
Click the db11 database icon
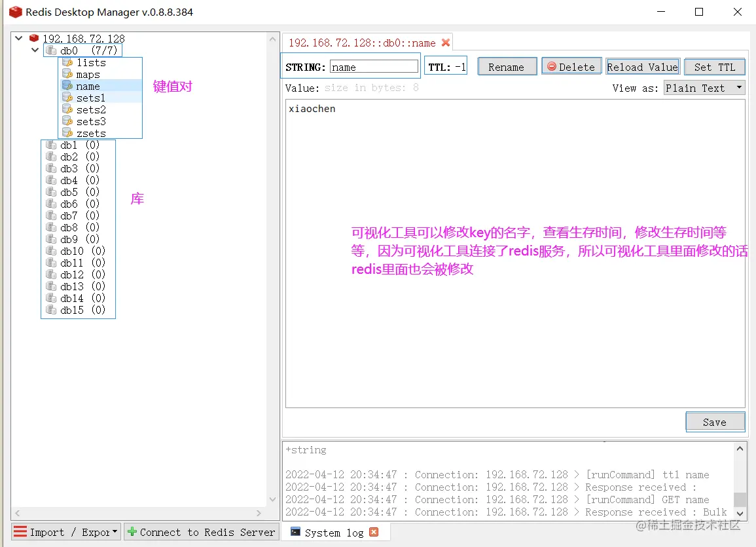click(50, 263)
